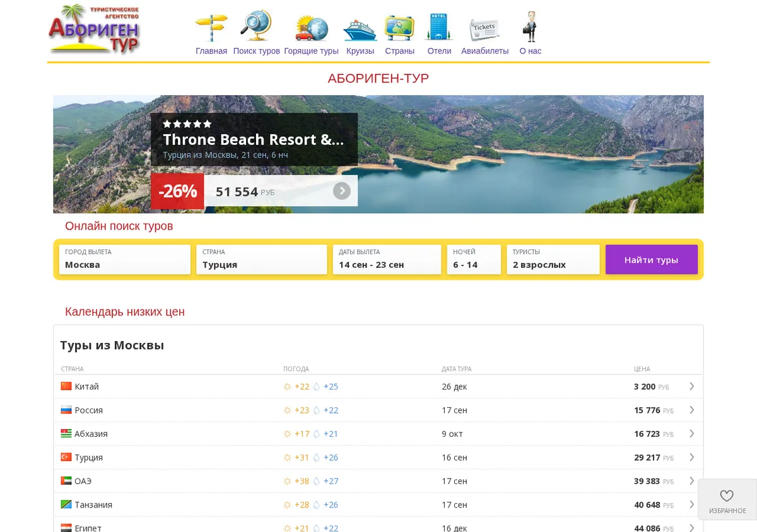757x532 pixels.
Task: Open the Страны map icon
Action: coord(399,28)
